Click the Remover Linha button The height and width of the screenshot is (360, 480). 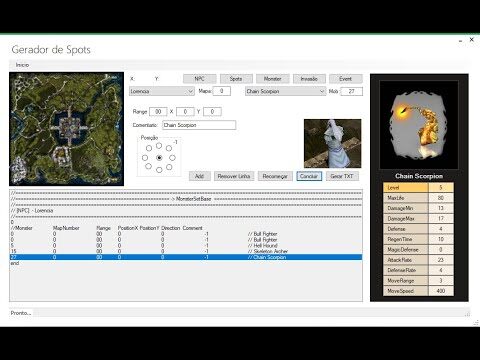pyautogui.click(x=234, y=176)
